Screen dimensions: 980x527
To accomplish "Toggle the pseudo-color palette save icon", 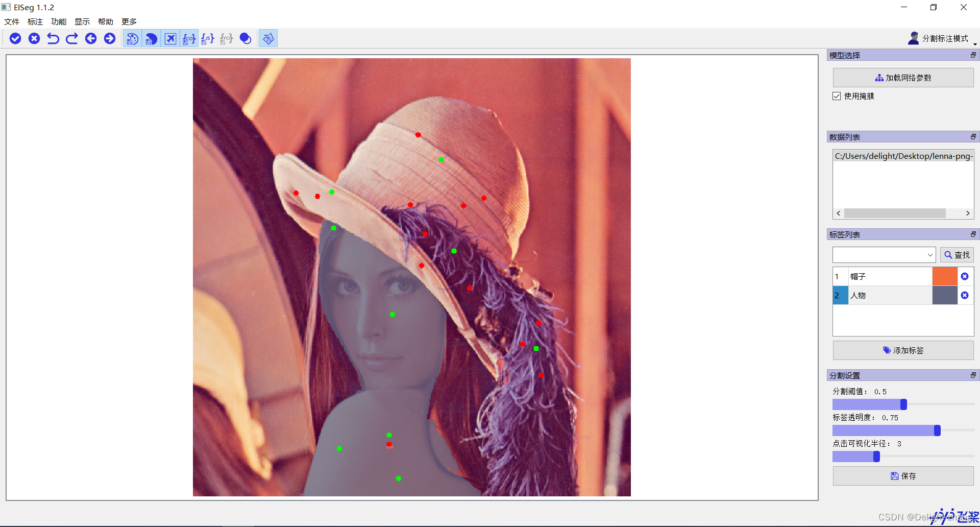I will point(133,38).
